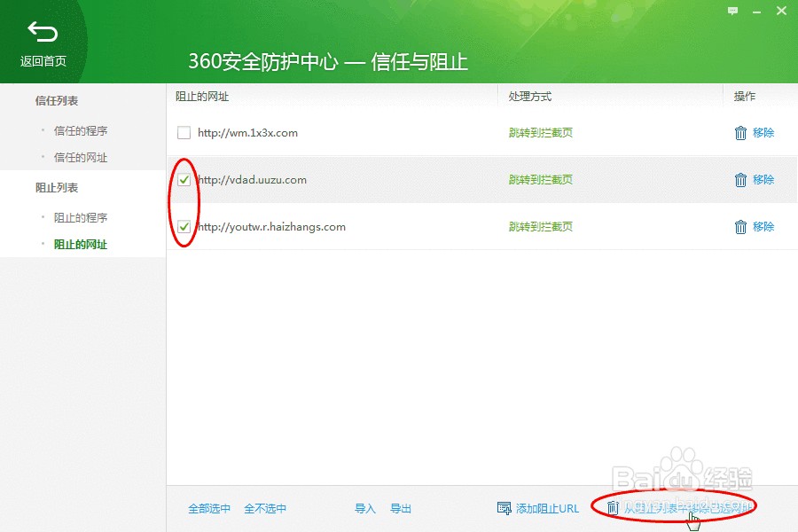Click 全不选中 to deselect all
The height and width of the screenshot is (532, 798).
[x=265, y=509]
